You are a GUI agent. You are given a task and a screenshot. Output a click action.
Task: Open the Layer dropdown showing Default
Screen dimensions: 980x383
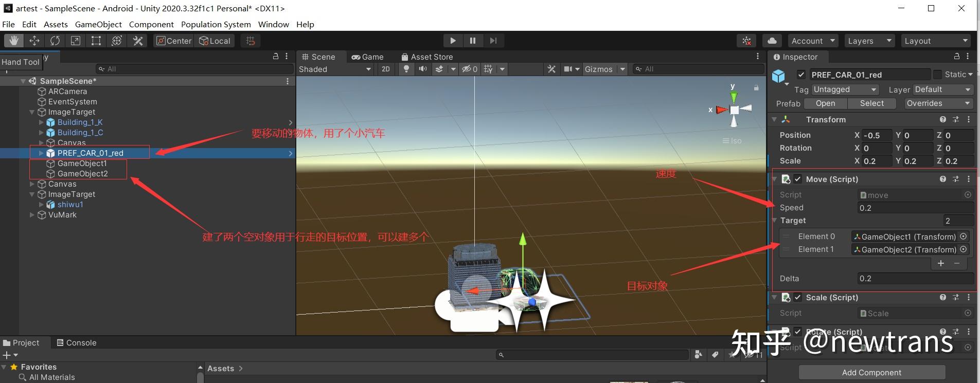[943, 89]
